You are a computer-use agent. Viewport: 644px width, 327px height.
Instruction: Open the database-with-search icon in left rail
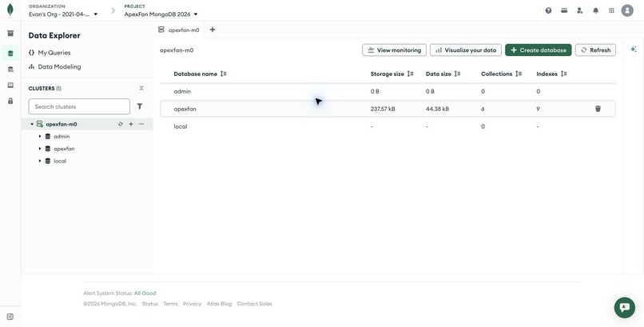(10, 70)
